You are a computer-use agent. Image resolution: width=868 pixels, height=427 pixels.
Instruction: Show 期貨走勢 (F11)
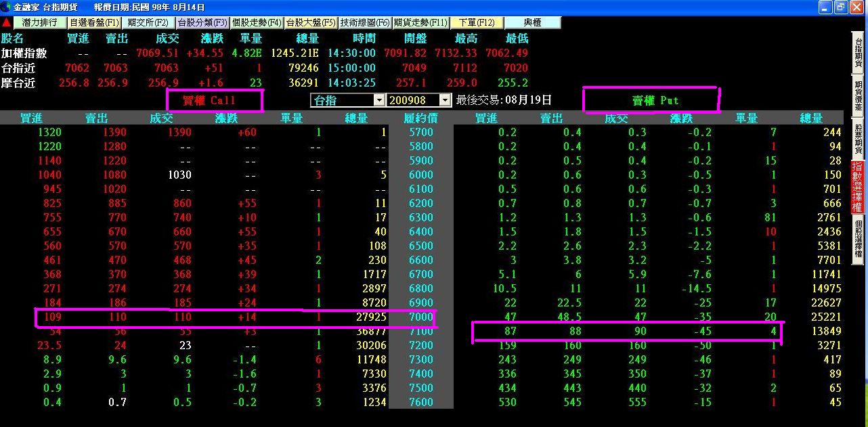tap(420, 22)
